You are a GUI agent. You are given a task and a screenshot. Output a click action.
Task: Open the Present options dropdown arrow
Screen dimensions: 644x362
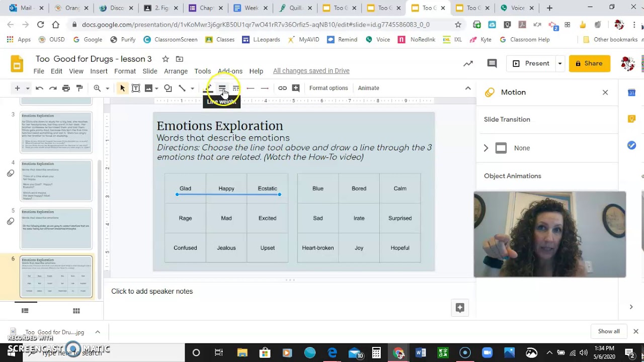[x=559, y=63]
